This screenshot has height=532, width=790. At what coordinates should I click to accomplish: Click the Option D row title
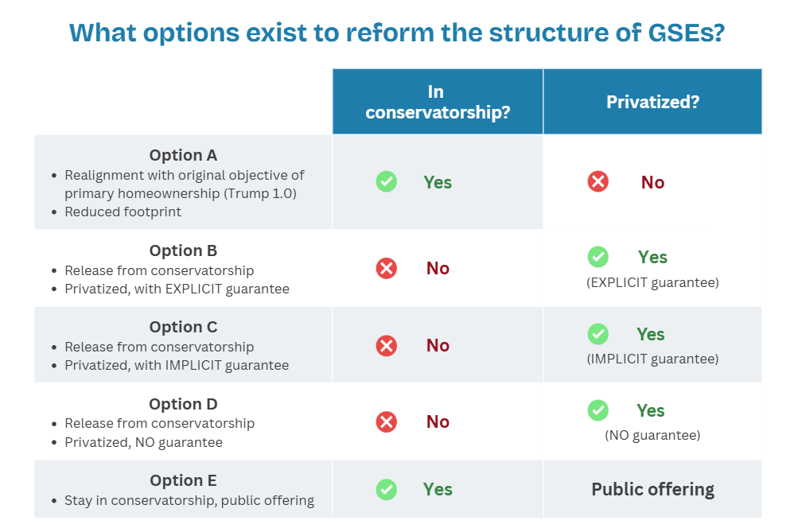184,404
